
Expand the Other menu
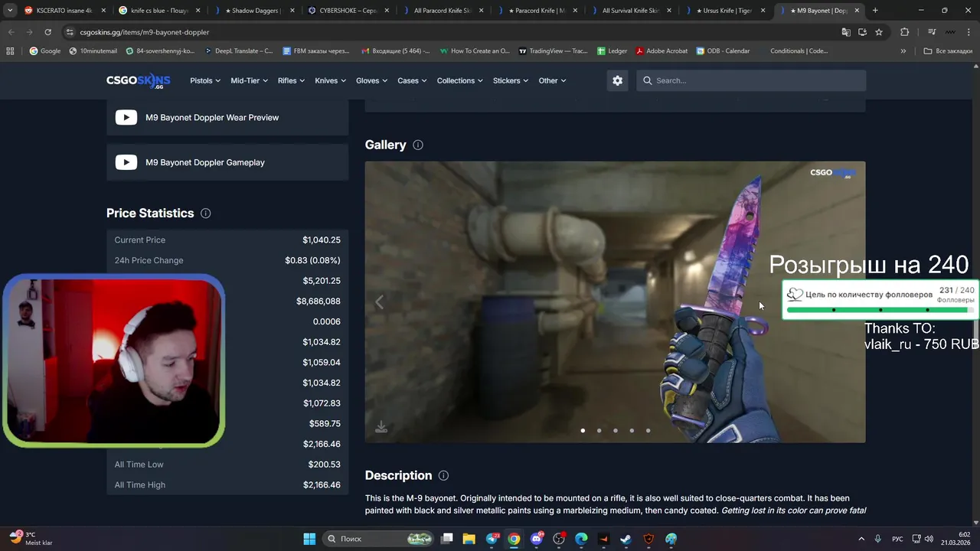pyautogui.click(x=552, y=80)
